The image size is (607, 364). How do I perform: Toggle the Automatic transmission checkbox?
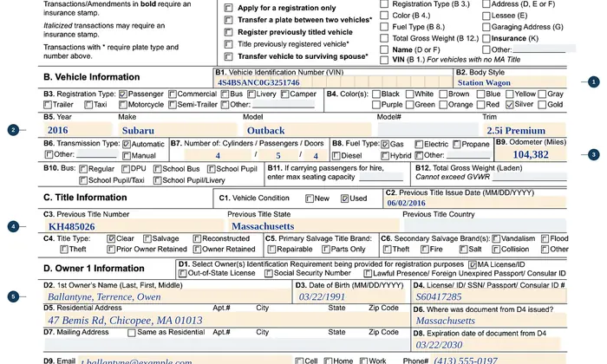pyautogui.click(x=127, y=144)
